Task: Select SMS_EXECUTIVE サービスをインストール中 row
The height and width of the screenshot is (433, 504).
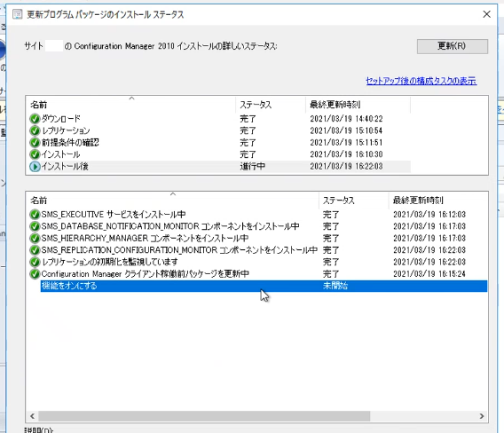Action: point(114,215)
